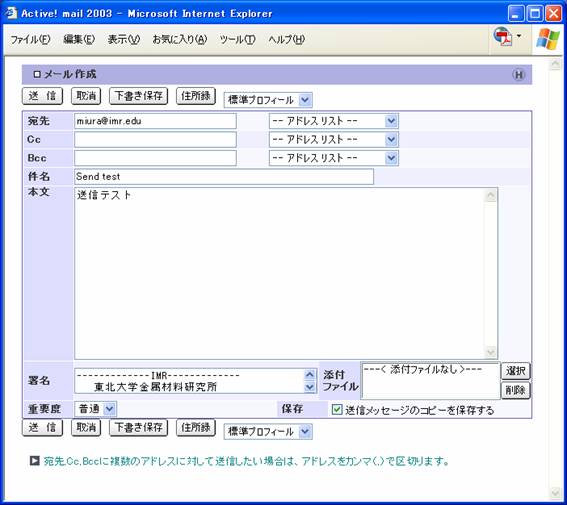This screenshot has height=505, width=567.
Task: Open the Adobe PDF toolbar dropdown arrow
Action: click(x=519, y=36)
